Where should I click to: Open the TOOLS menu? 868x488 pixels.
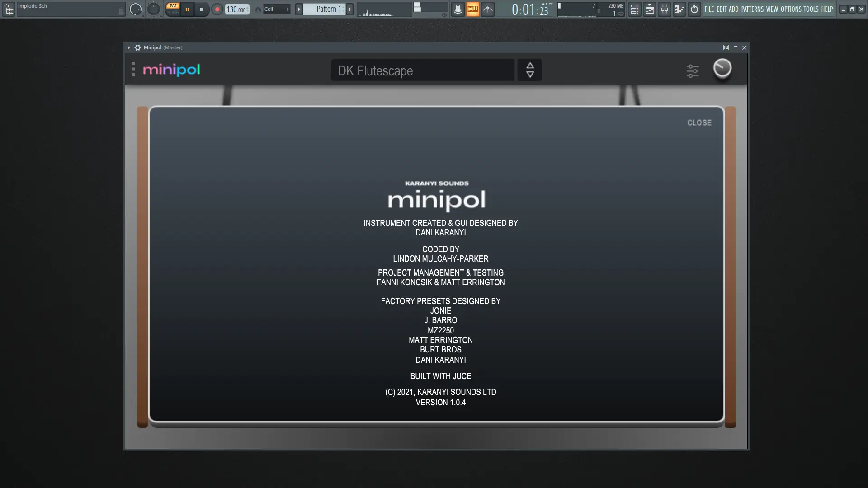point(811,9)
